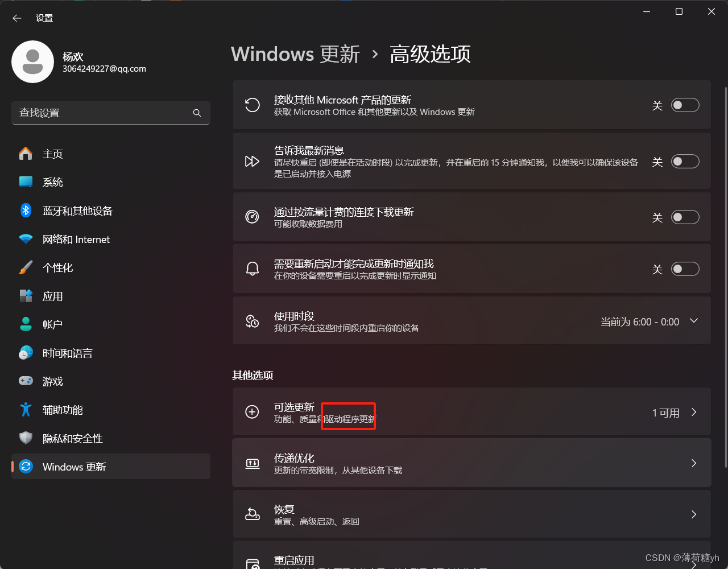728x569 pixels.
Task: Click the active hours clock icon
Action: [x=252, y=321]
